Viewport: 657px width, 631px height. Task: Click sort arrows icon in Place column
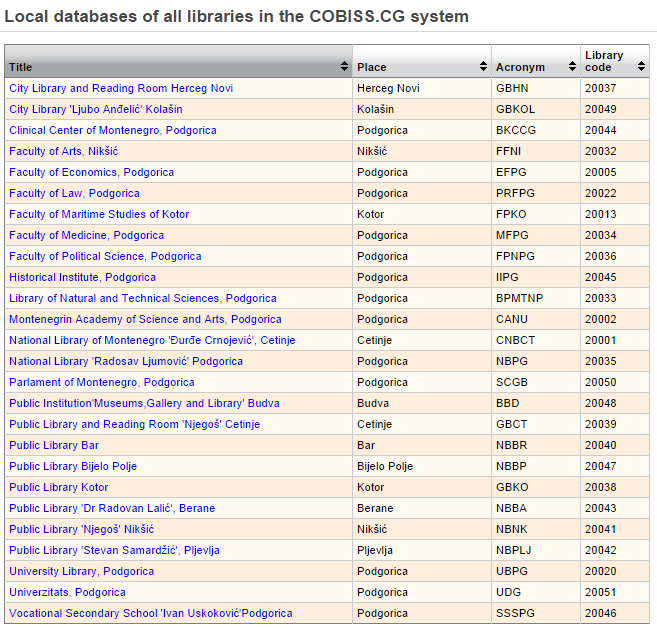click(483, 67)
